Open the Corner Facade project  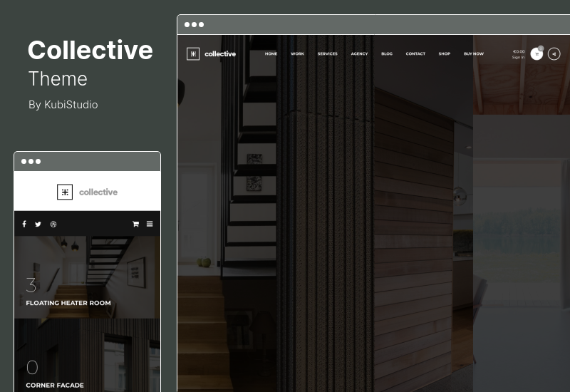(87, 355)
